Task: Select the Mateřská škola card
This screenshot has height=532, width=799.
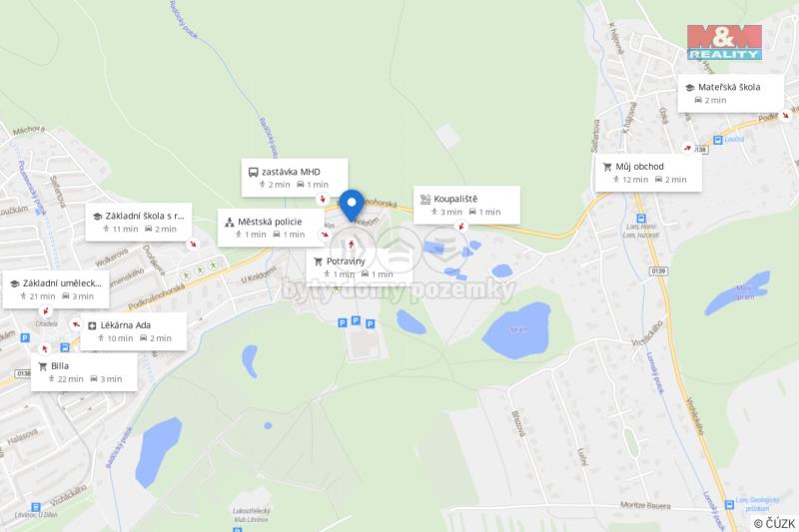Action: pyautogui.click(x=731, y=93)
